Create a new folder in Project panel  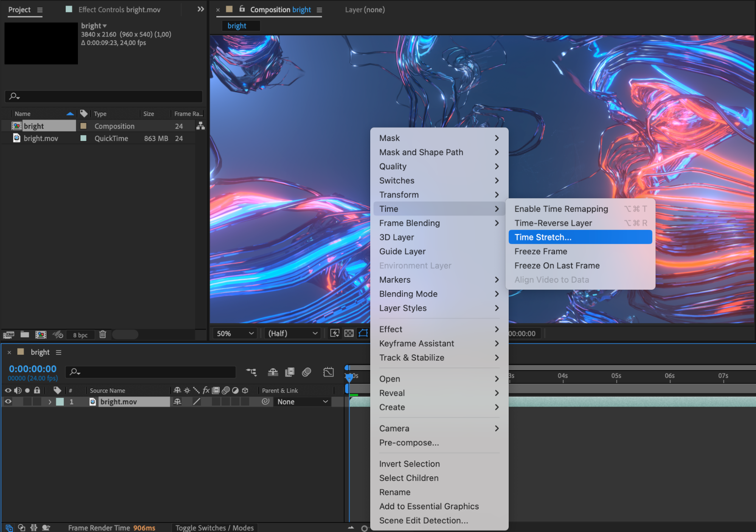tap(25, 334)
